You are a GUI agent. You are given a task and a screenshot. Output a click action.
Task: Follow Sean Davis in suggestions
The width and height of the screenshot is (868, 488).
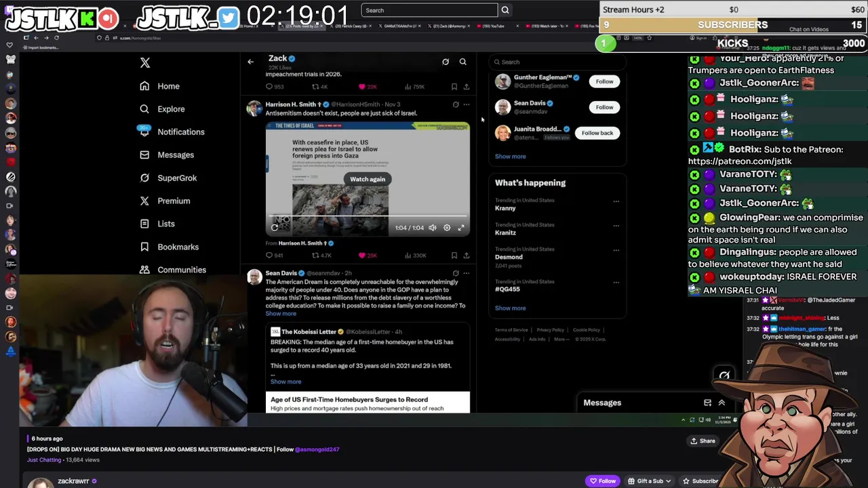pos(604,107)
